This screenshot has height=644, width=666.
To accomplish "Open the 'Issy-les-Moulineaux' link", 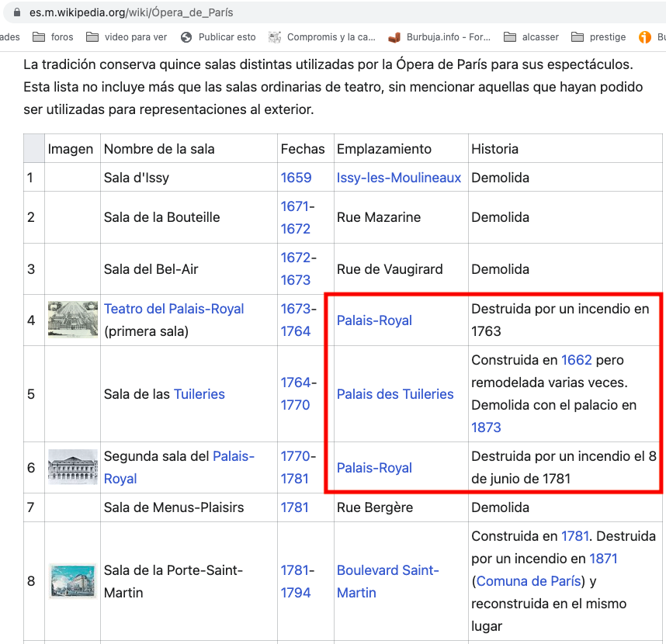I will (398, 178).
